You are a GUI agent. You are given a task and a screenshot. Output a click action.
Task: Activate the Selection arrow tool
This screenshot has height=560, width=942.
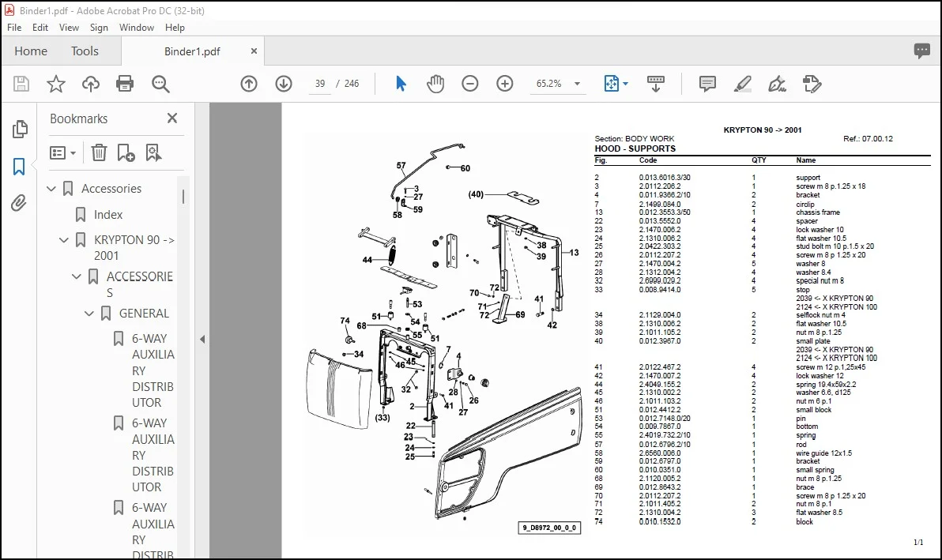tap(401, 84)
